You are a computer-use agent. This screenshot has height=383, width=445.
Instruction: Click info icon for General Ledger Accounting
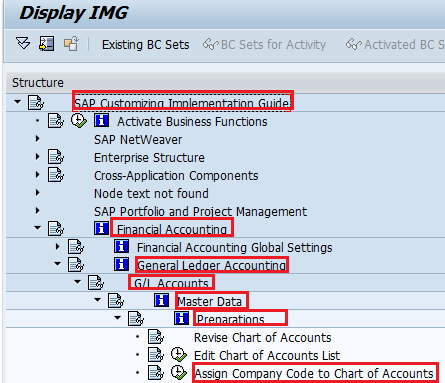pos(121,264)
